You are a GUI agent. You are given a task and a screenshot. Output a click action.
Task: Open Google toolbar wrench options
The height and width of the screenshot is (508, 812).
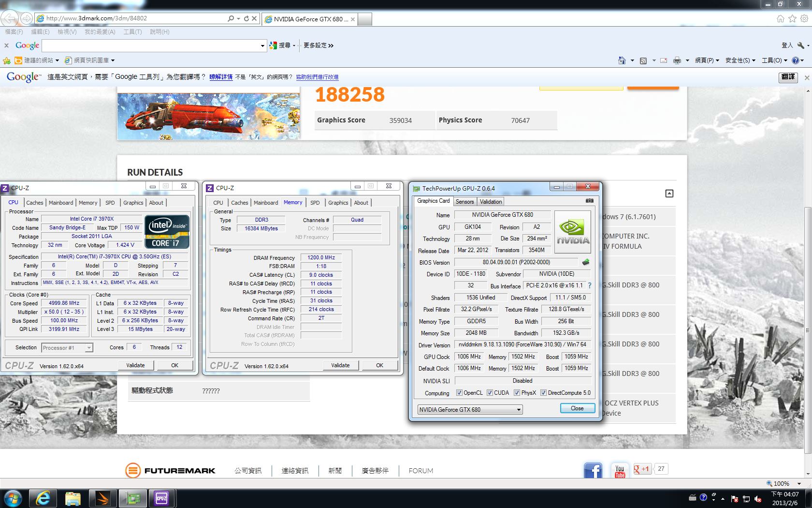(x=801, y=45)
